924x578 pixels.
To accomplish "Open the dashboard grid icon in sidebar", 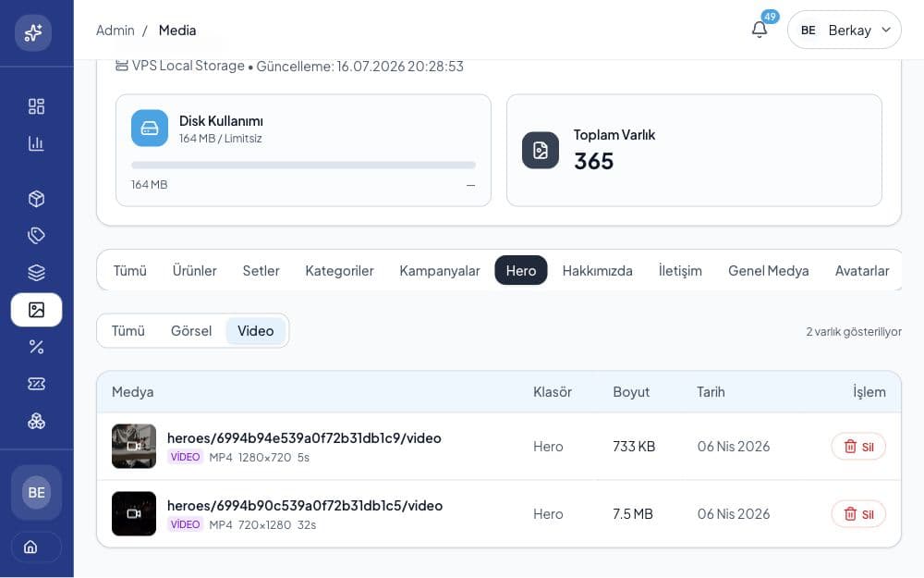I will [36, 106].
